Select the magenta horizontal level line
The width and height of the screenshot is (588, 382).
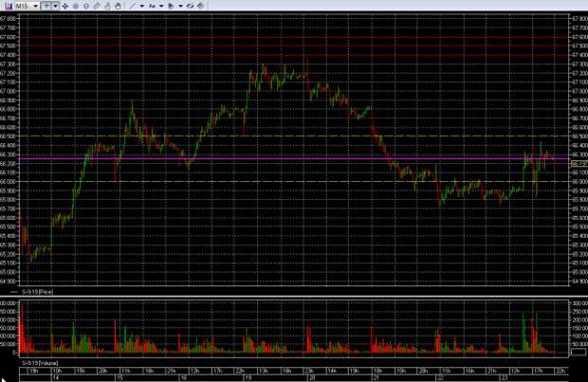(x=285, y=158)
